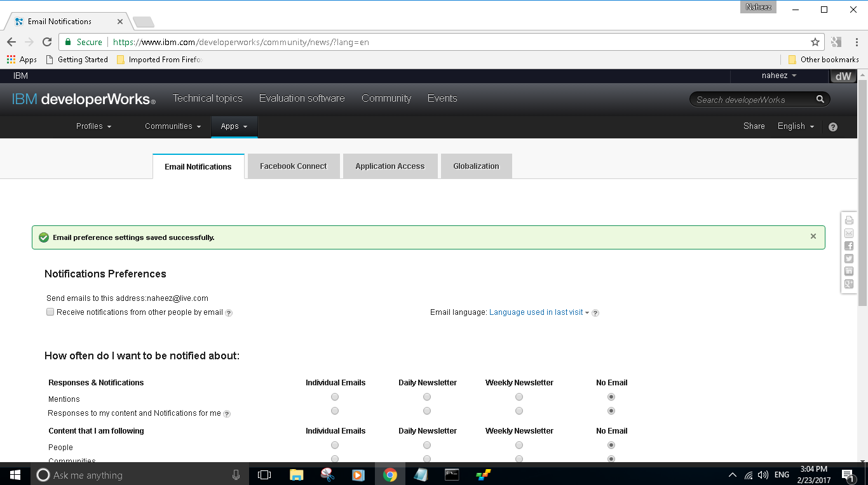Viewport: 868px width, 485px height.
Task: Expand the Communities dropdown menu
Action: pos(173,126)
